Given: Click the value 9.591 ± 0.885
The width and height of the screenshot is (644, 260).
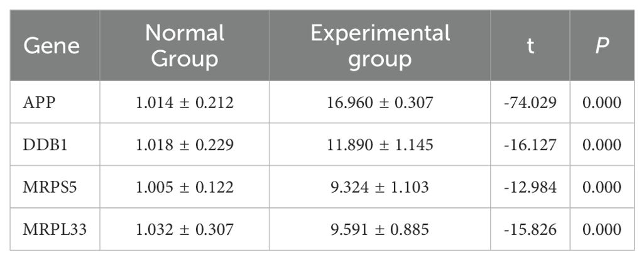Looking at the screenshot, I should 380,230.
